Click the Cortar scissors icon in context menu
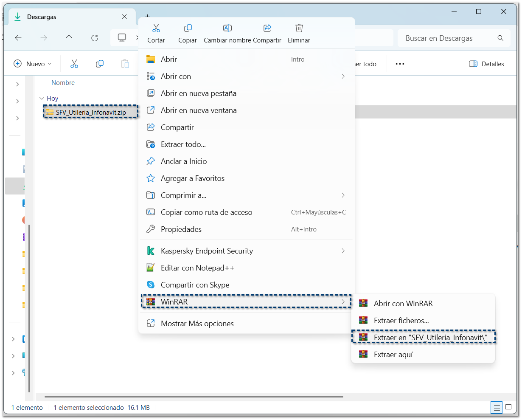The image size is (522, 420). tap(156, 28)
